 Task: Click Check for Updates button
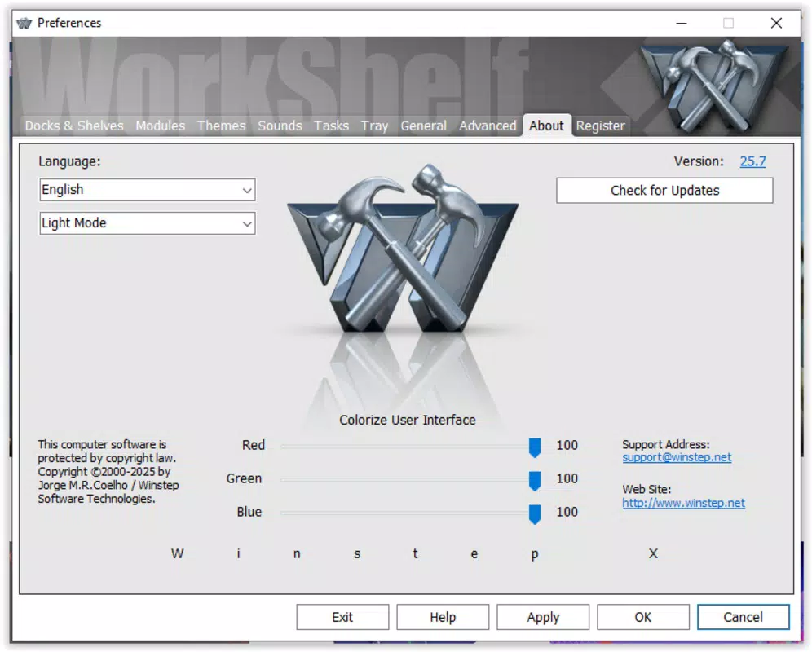pyautogui.click(x=664, y=191)
